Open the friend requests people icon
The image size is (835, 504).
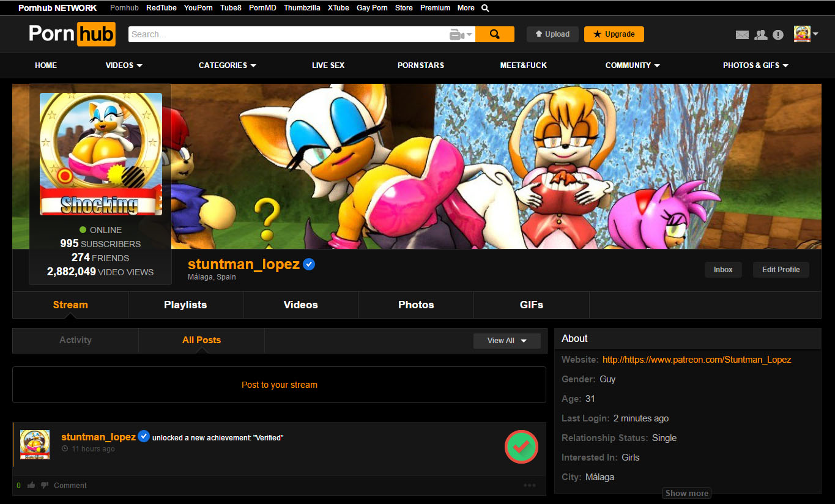click(x=761, y=35)
